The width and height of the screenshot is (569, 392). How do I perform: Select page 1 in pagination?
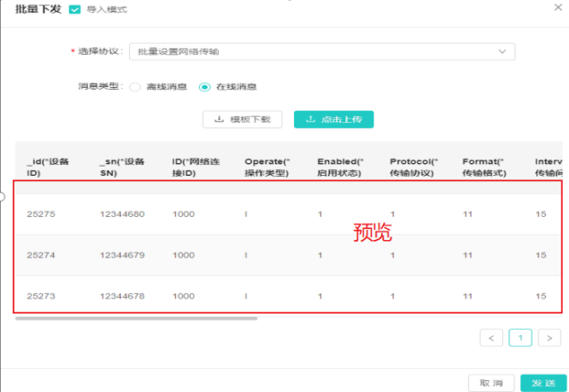(x=519, y=337)
